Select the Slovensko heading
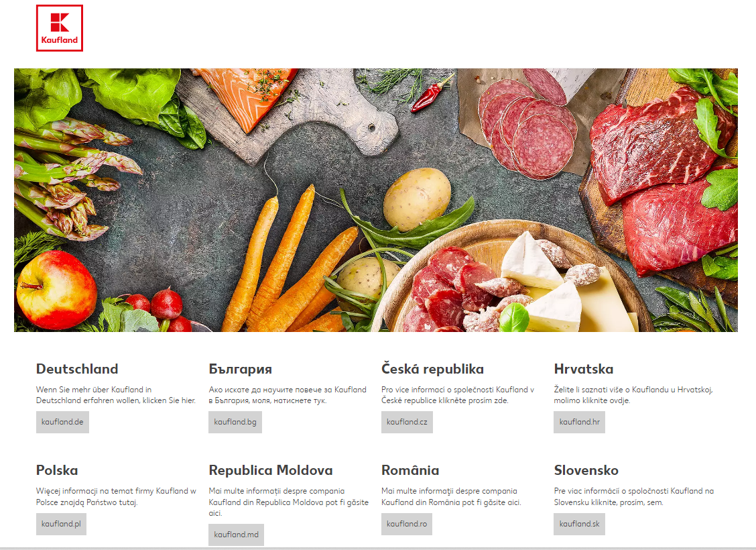 pos(586,470)
